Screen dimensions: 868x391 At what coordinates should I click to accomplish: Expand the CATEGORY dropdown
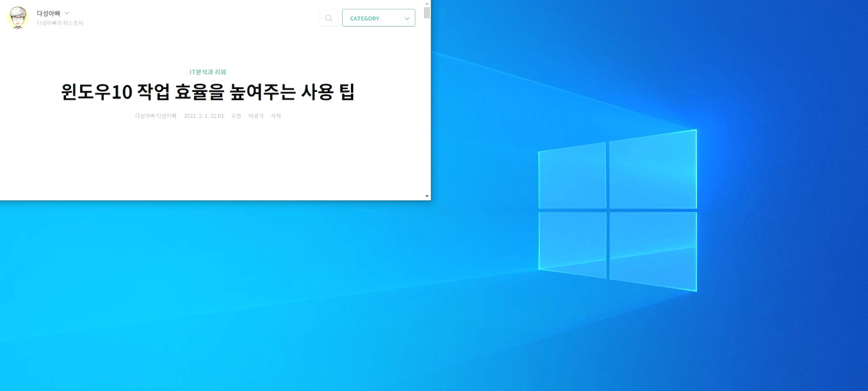(379, 18)
